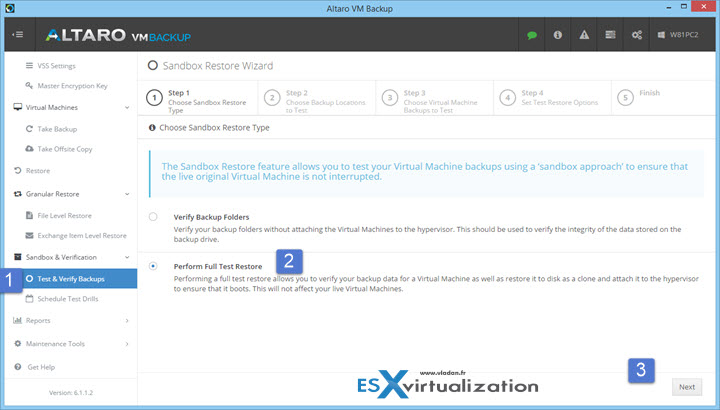The width and height of the screenshot is (720, 410).
Task: Select the Verify Backup Folders radio button
Action: [153, 217]
